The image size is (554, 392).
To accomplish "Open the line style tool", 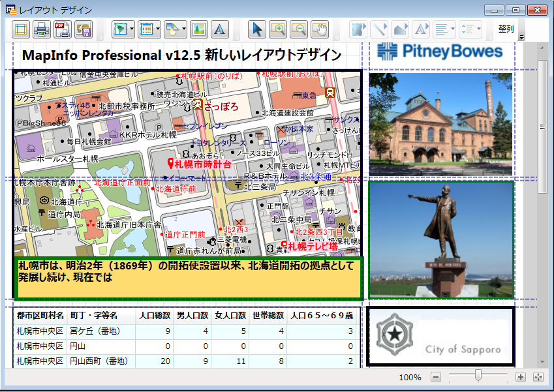I will click(379, 29).
